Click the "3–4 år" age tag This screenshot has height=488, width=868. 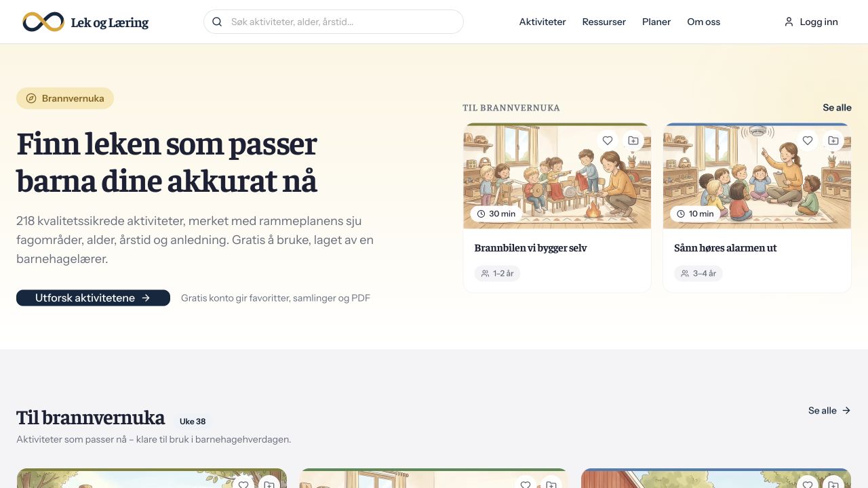[698, 273]
